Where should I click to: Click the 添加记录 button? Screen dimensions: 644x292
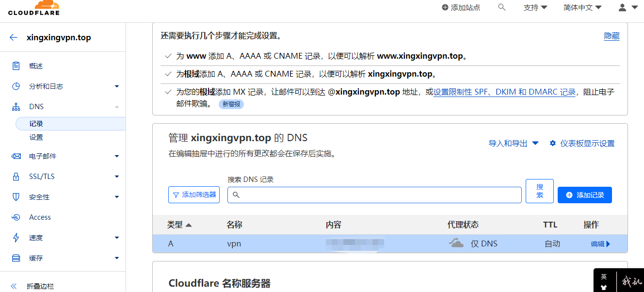pos(585,195)
